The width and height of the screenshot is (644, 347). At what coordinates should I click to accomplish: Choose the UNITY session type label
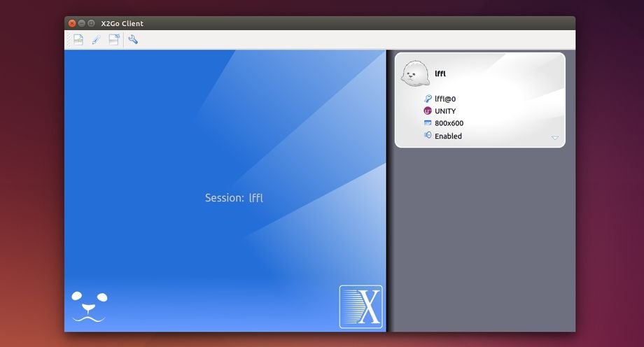445,111
